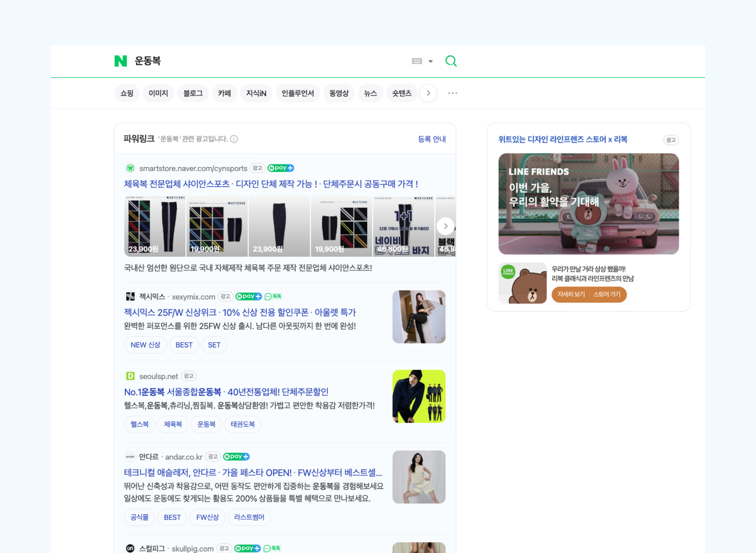Click the FW신상 chip

[x=207, y=517]
